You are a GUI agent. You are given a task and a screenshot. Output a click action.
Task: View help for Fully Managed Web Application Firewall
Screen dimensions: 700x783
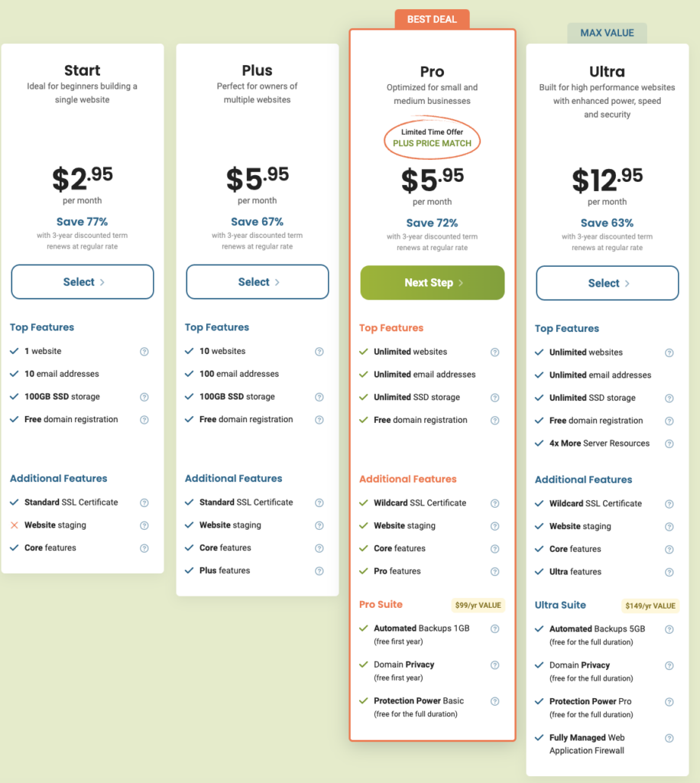tap(669, 738)
